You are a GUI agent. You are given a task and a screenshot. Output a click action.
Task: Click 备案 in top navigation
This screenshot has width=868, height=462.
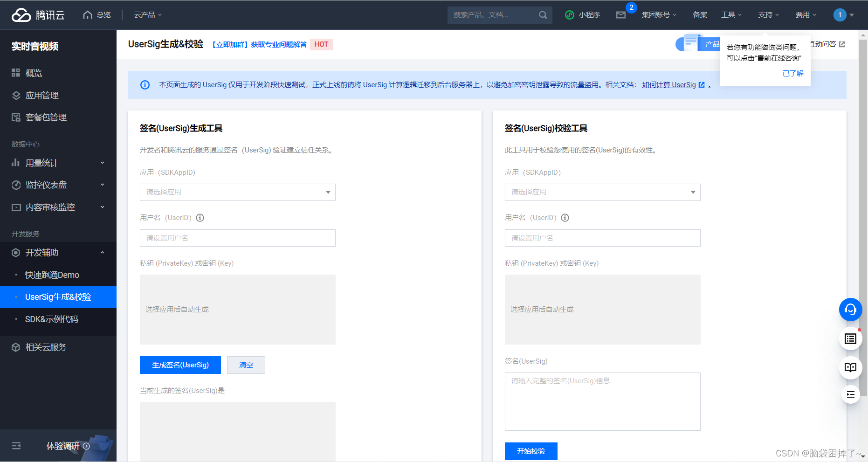point(700,15)
